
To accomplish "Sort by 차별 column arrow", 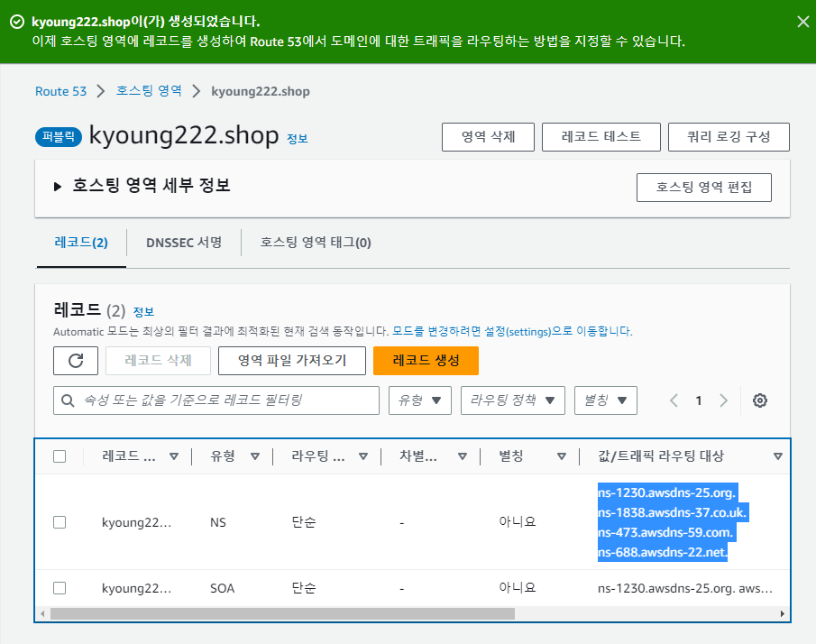I will [x=463, y=456].
